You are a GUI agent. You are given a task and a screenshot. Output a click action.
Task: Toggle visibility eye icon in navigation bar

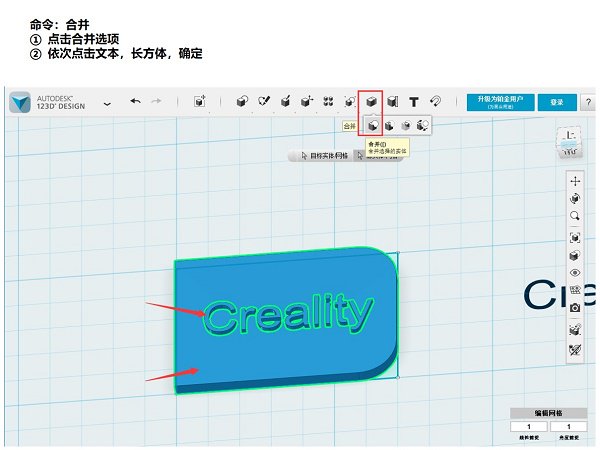coord(575,273)
